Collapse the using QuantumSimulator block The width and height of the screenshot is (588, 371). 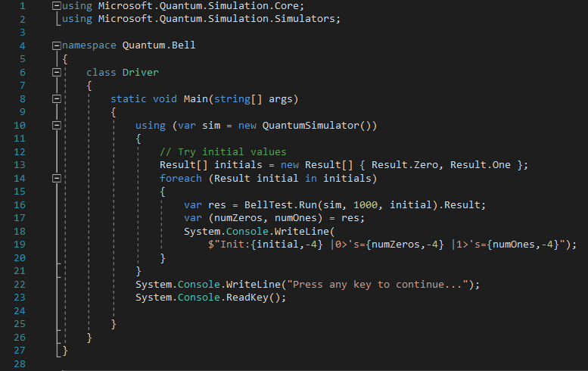(x=57, y=125)
